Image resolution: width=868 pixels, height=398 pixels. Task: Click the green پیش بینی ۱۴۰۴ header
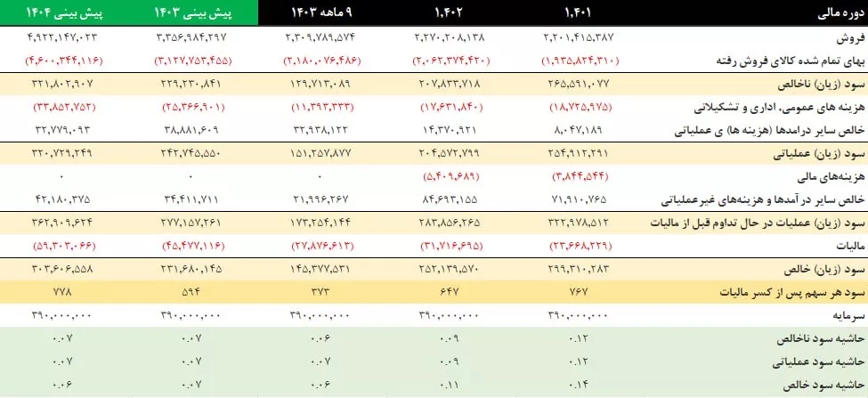click(x=65, y=12)
